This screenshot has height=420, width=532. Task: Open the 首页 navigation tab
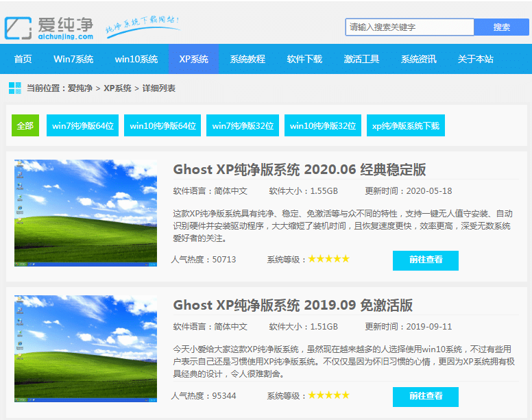coord(23,59)
